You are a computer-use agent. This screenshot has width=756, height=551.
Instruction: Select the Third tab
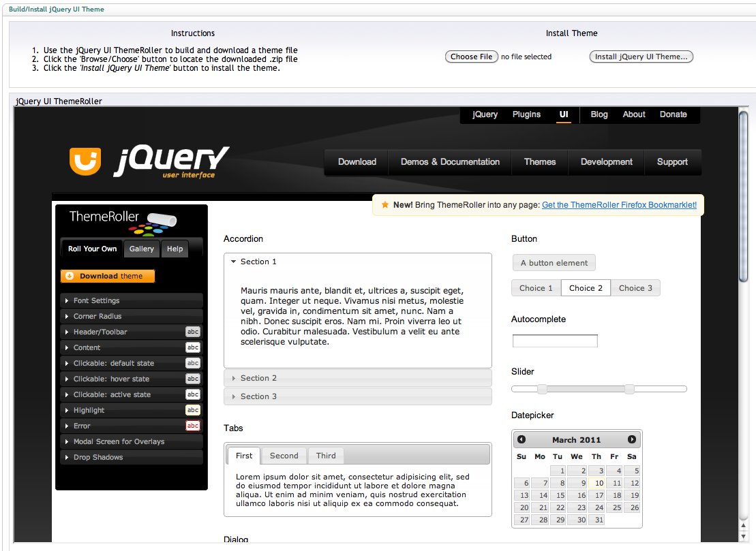click(x=326, y=456)
